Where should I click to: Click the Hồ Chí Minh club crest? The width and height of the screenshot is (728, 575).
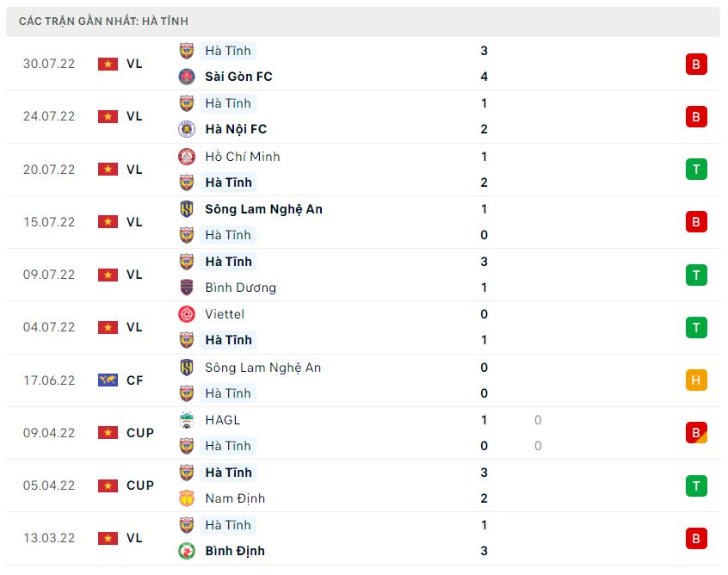[187, 157]
